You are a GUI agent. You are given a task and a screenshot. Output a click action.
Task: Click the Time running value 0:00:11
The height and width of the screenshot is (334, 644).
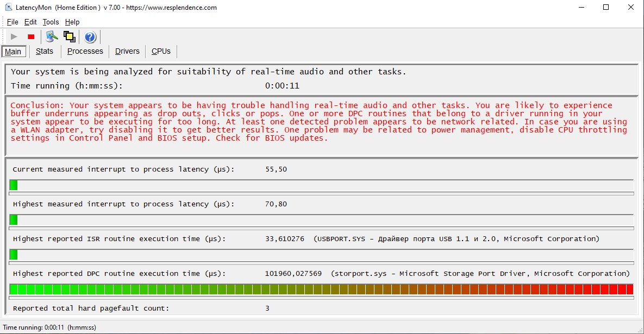click(x=282, y=86)
